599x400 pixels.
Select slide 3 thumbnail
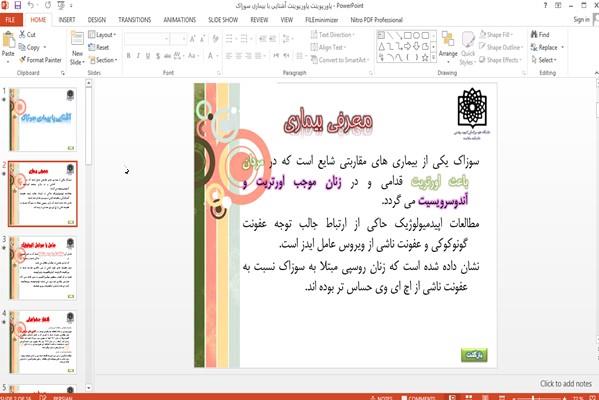[43, 268]
